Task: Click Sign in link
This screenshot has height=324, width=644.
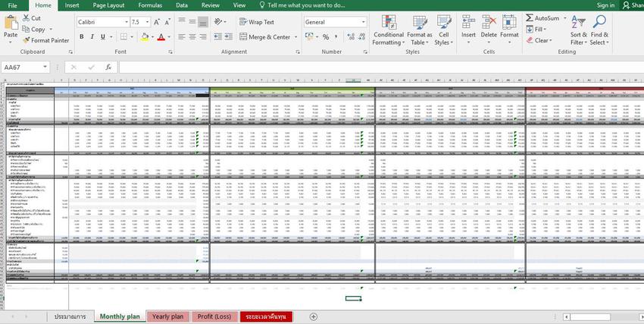Action: 605,5
